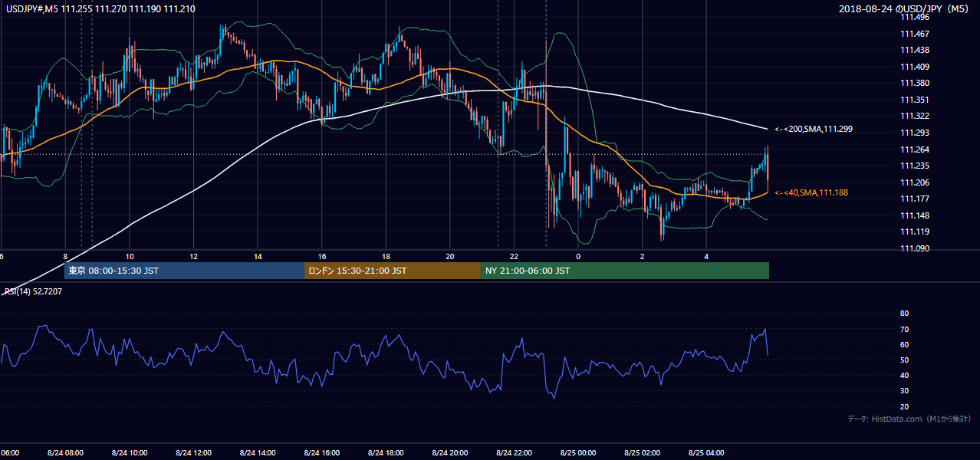This screenshot has width=980, height=460.
Task: Click the 8/24 14:00 time axis label
Action: click(258, 453)
